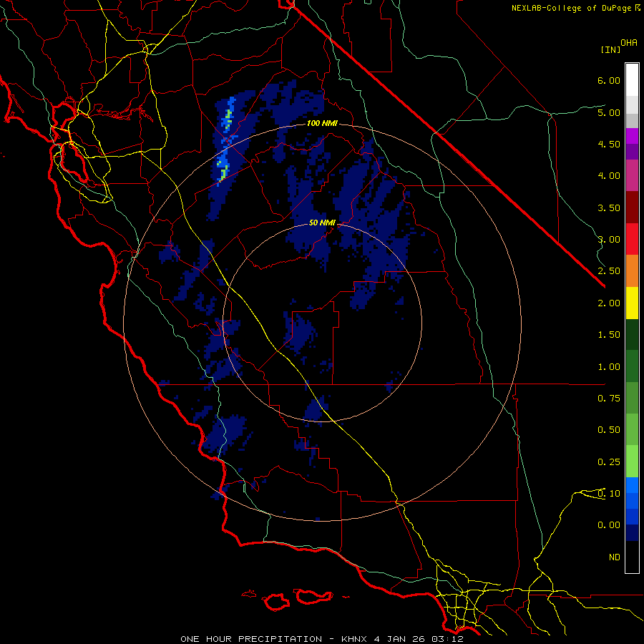Click the 50 NMI range ring label

tap(322, 223)
